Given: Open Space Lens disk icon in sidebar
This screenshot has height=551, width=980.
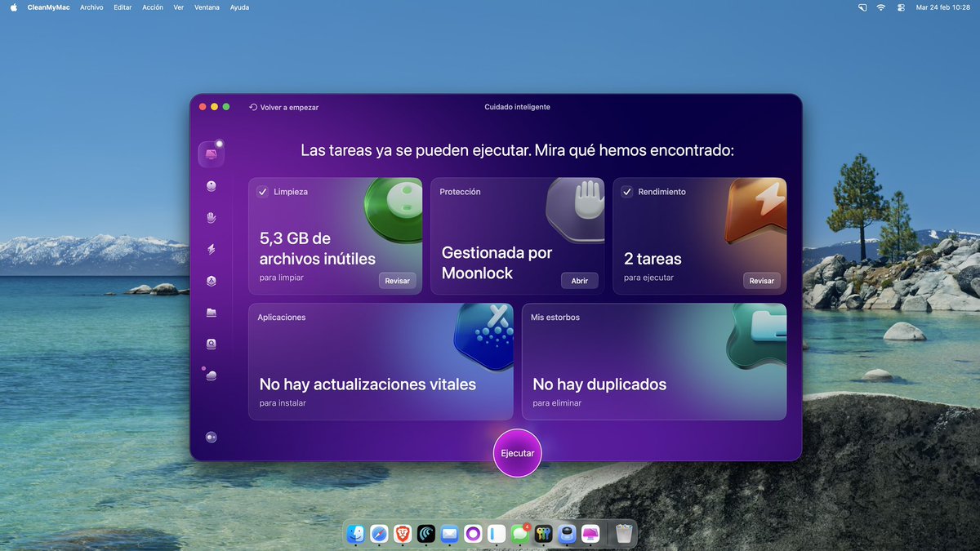Looking at the screenshot, I should point(212,344).
